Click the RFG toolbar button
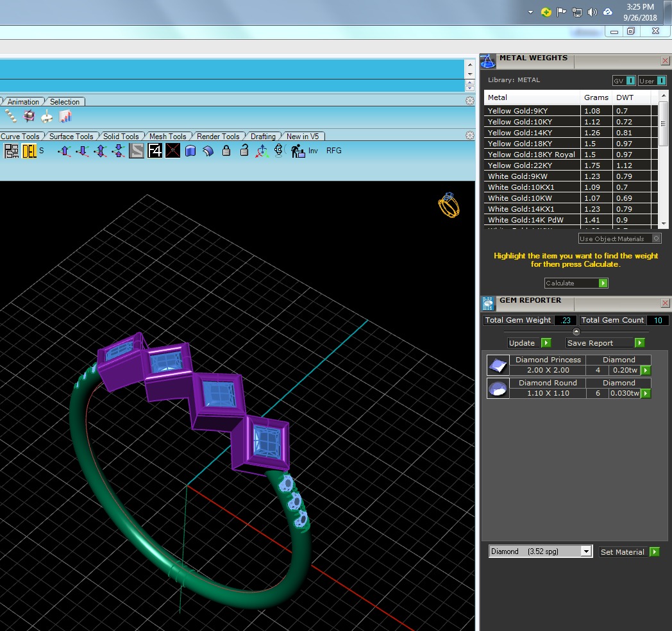 pos(334,151)
